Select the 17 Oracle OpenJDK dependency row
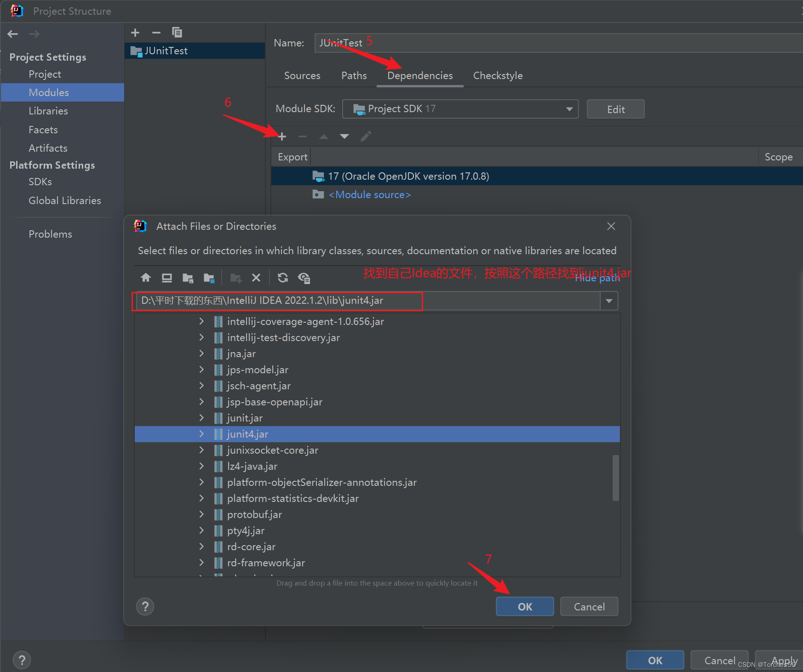The width and height of the screenshot is (803, 672). pyautogui.click(x=537, y=176)
